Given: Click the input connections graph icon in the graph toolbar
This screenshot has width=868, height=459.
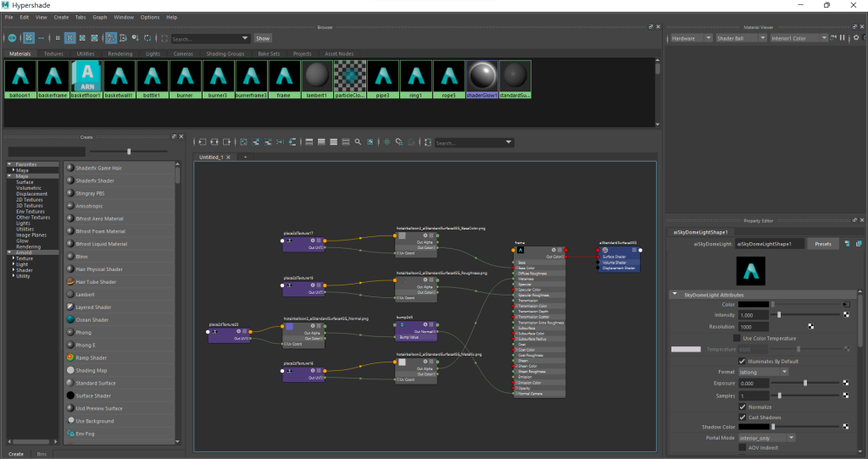Looking at the screenshot, I should tap(202, 142).
